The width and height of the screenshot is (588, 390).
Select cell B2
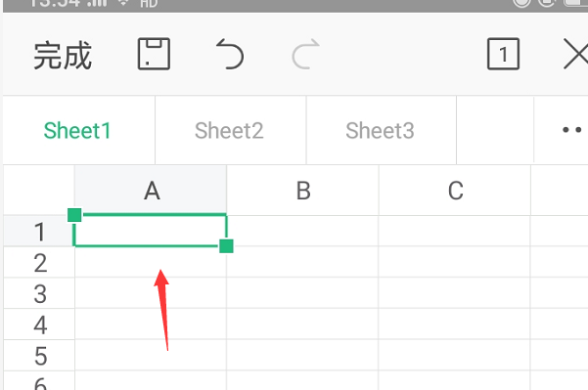point(302,262)
